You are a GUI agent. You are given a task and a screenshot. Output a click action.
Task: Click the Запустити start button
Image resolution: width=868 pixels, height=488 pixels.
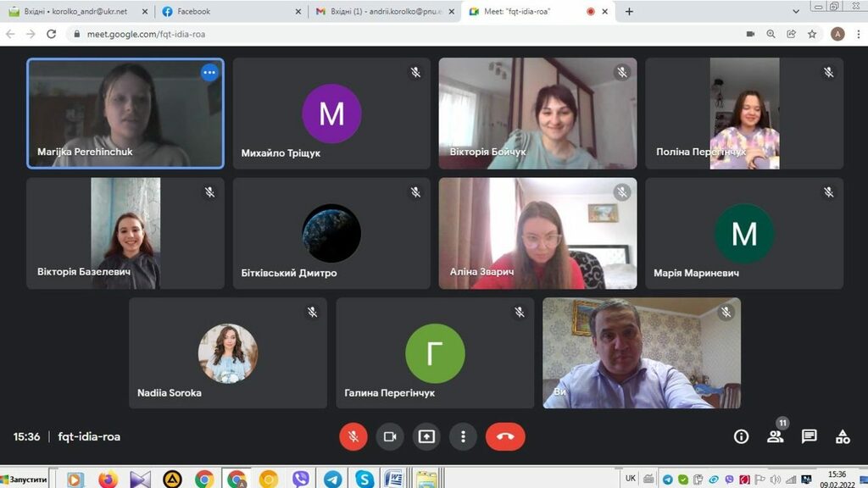pyautogui.click(x=27, y=479)
